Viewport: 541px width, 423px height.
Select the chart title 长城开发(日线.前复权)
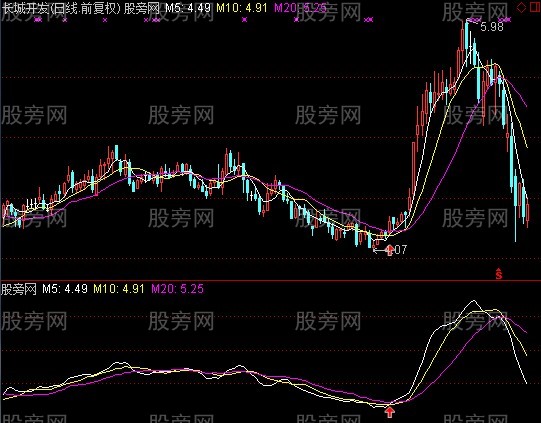pos(61,8)
